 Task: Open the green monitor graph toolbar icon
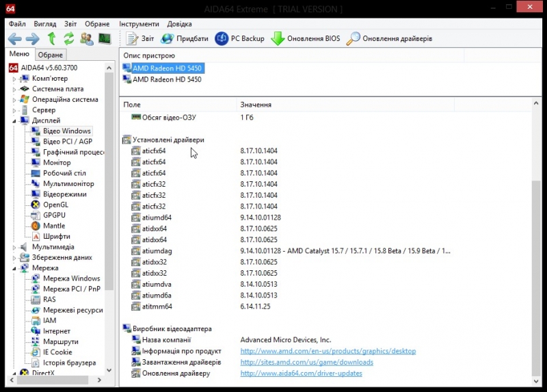(x=105, y=38)
